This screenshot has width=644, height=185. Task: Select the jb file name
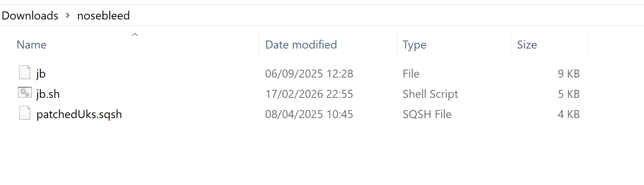[41, 73]
